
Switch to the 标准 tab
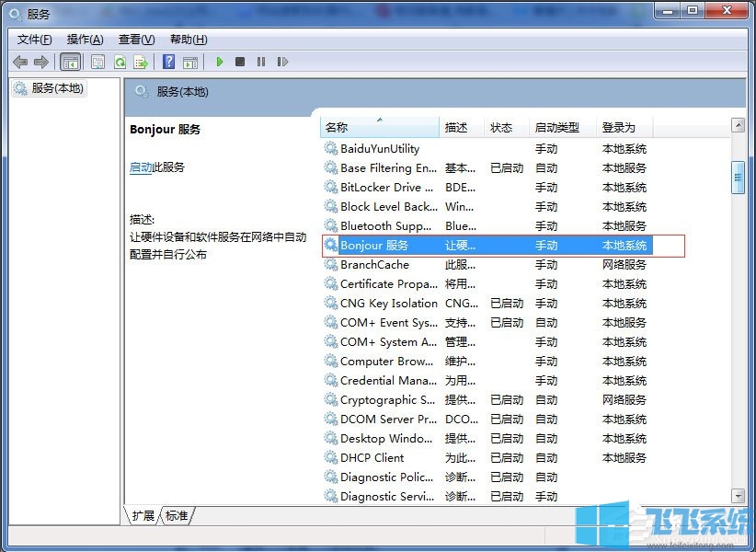coord(175,516)
